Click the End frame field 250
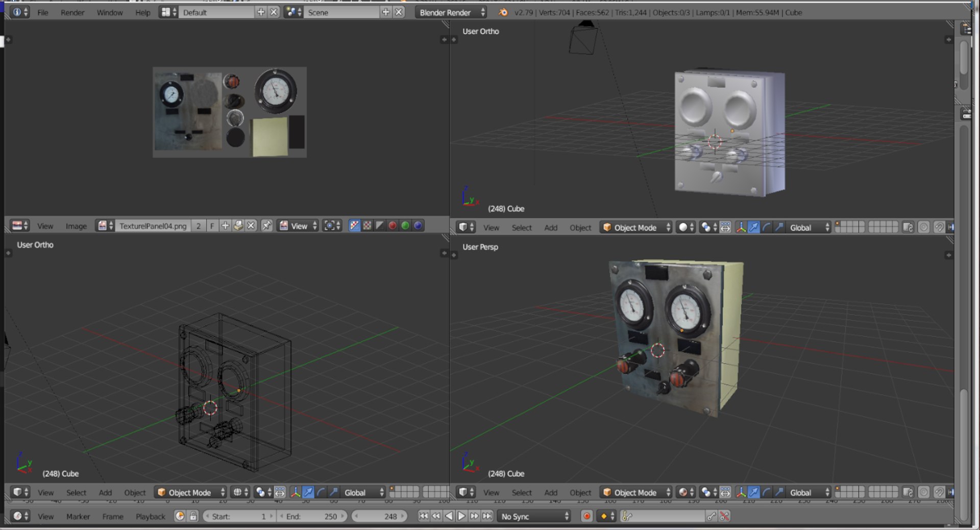Image resolution: width=980 pixels, height=530 pixels. pos(312,516)
